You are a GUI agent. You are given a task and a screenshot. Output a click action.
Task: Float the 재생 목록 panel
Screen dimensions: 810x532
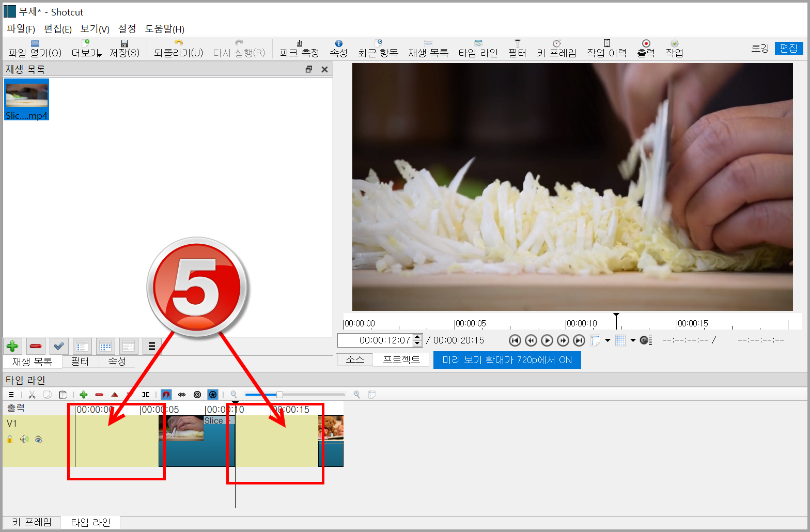(x=309, y=69)
